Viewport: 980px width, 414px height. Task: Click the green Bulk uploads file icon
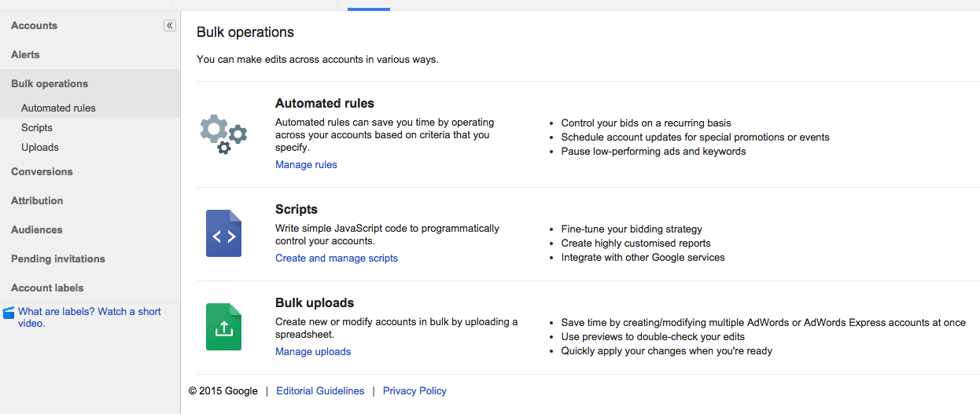[223, 327]
